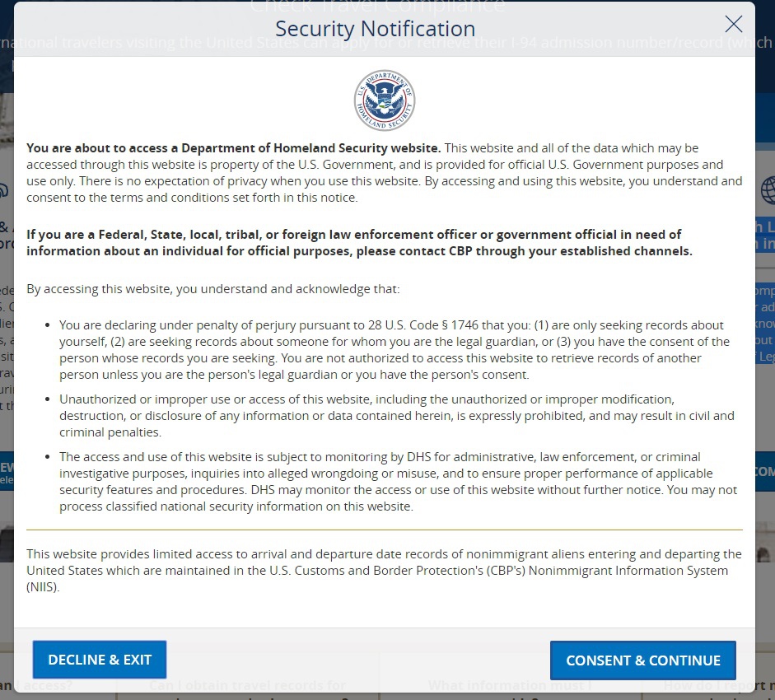Click the Security Notification heading
The image size is (775, 700).
tap(375, 28)
